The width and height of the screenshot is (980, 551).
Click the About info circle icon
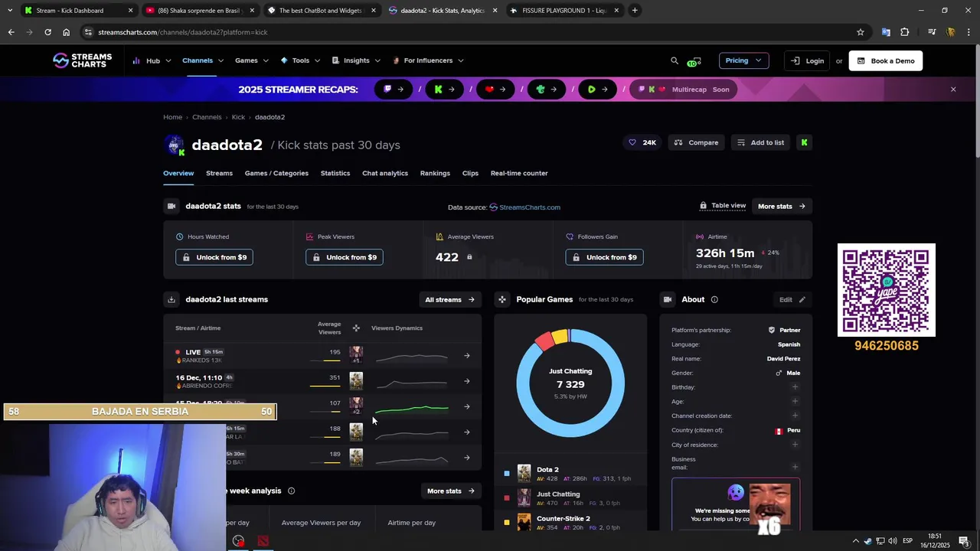(x=714, y=299)
